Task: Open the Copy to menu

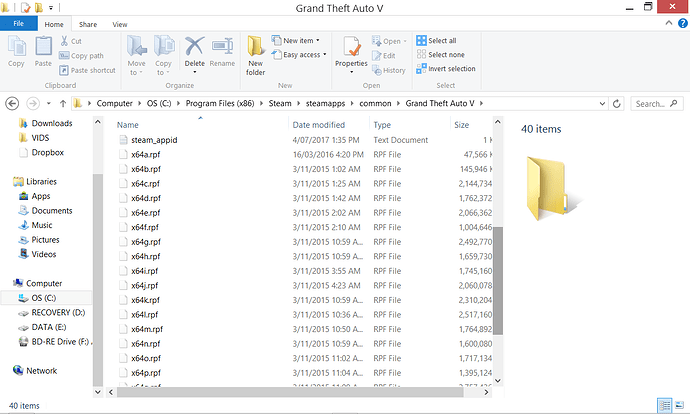Action: (x=163, y=55)
